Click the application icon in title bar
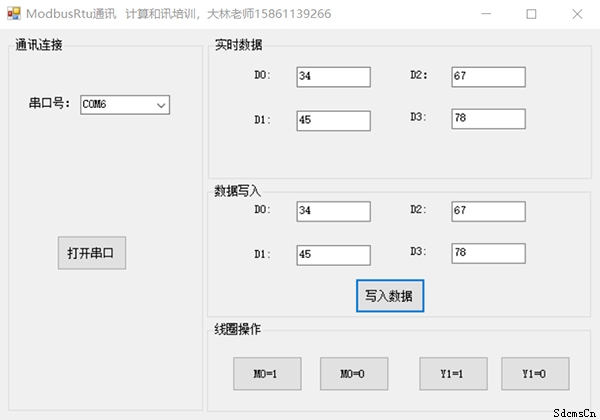This screenshot has width=600, height=420. click(14, 13)
